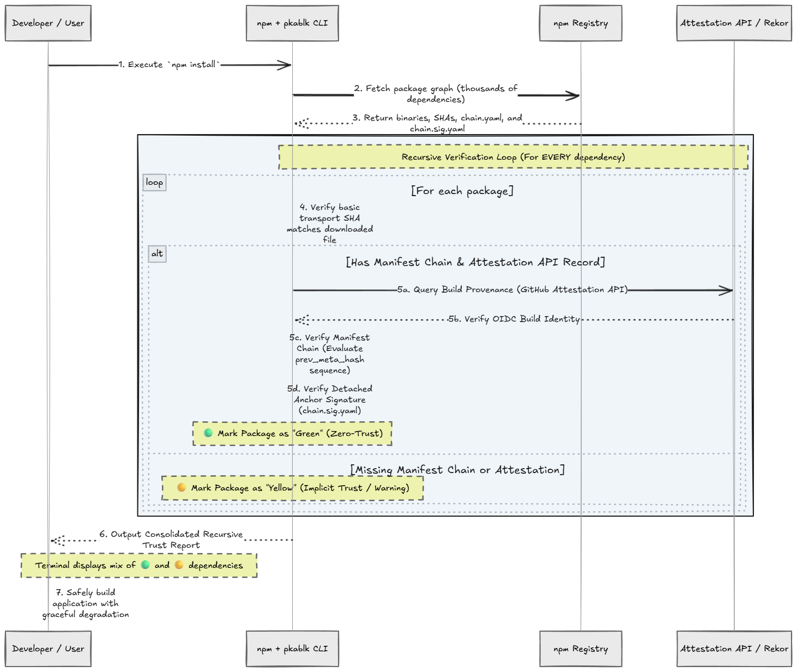Click the yellow circle in the Terminal displays note

point(179,565)
